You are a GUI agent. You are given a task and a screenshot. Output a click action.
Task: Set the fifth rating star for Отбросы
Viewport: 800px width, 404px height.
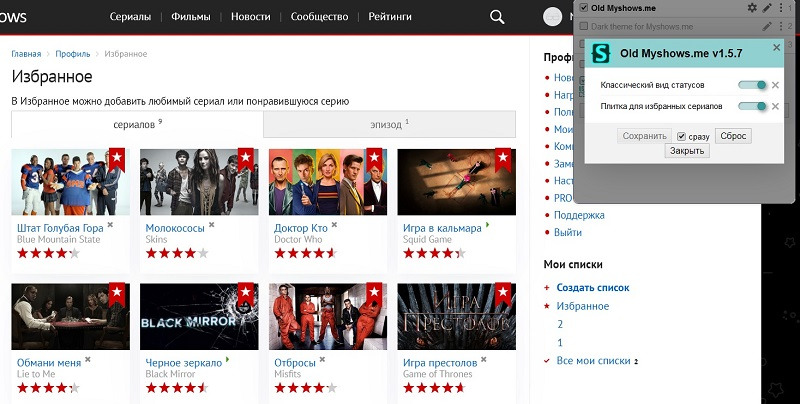pyautogui.click(x=332, y=388)
